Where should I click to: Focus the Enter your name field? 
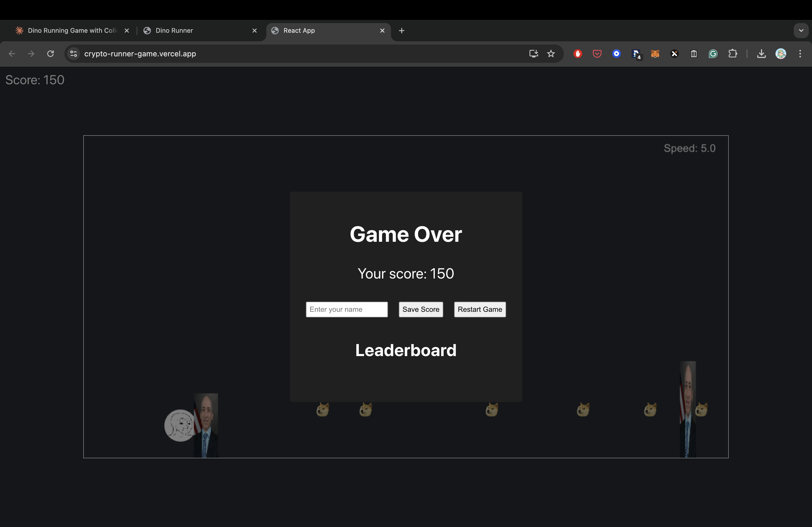(346, 309)
